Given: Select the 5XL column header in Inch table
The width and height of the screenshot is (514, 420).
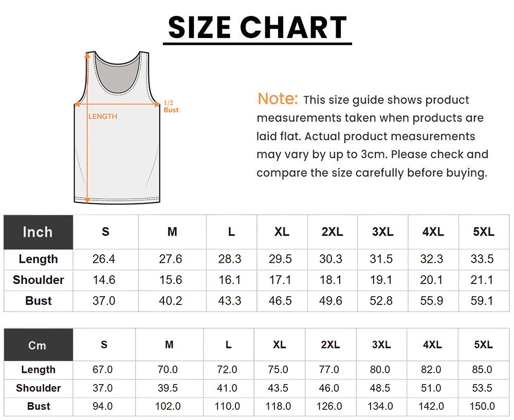Looking at the screenshot, I should 483,232.
